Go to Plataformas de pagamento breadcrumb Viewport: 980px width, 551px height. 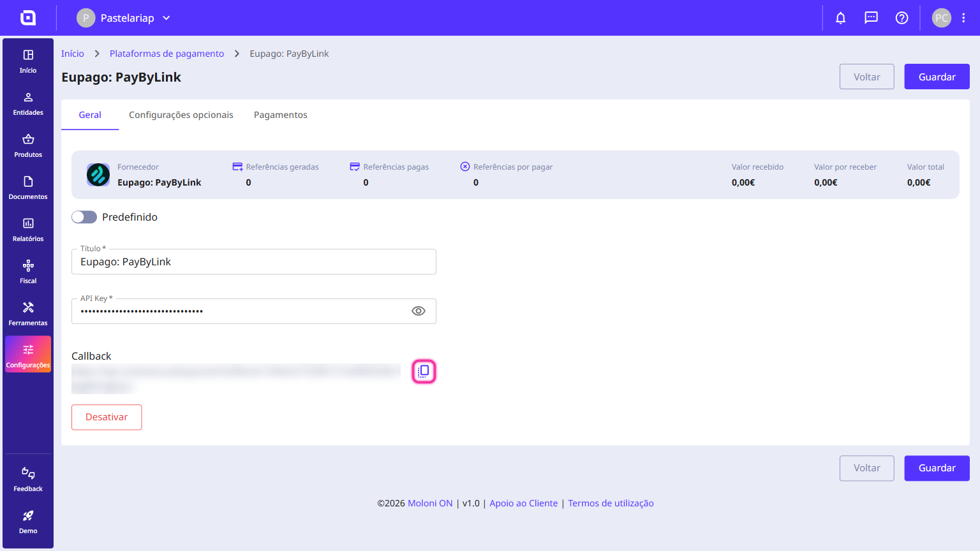pyautogui.click(x=167, y=54)
